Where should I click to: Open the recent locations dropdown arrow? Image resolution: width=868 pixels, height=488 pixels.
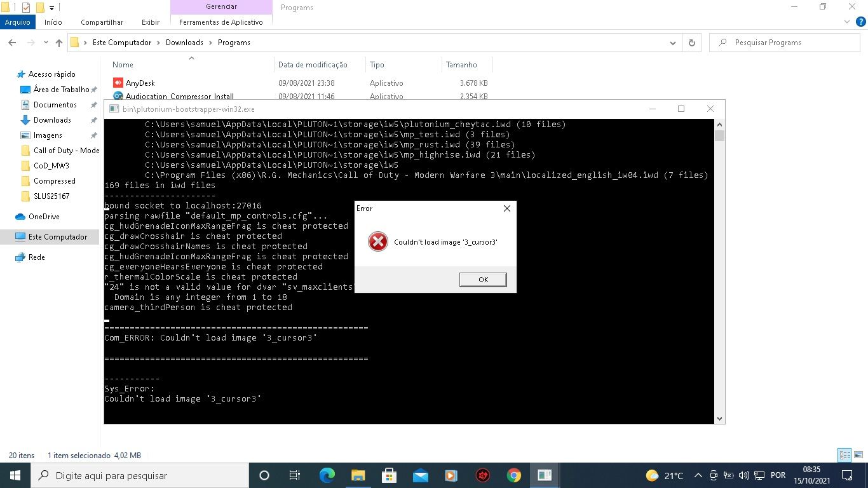46,43
